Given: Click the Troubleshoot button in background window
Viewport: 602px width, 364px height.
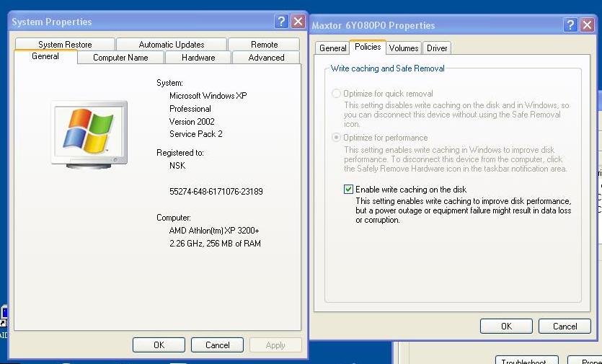Looking at the screenshot, I should point(524,361).
